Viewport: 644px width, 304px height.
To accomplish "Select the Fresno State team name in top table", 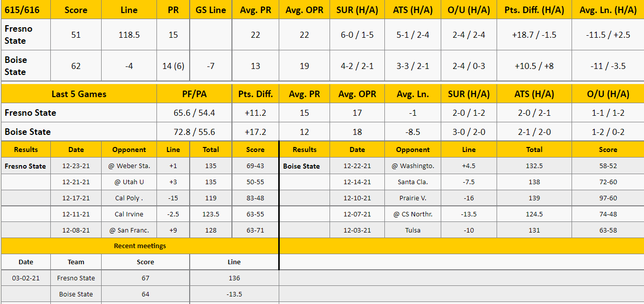I will [x=19, y=35].
